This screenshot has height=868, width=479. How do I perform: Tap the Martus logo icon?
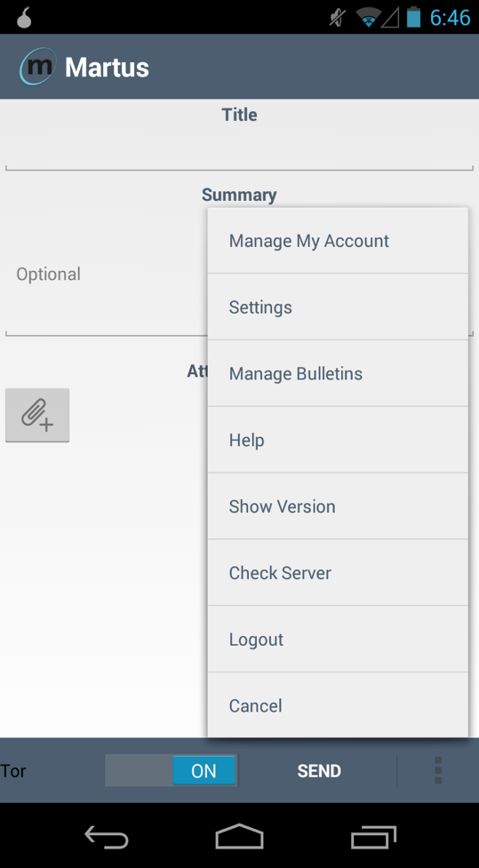point(37,67)
